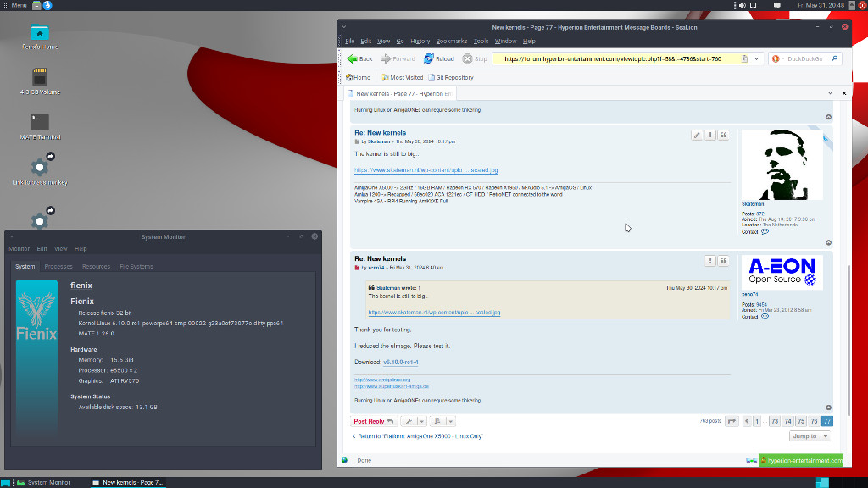Report xeno74's post with the exclamation icon

[x=710, y=261]
